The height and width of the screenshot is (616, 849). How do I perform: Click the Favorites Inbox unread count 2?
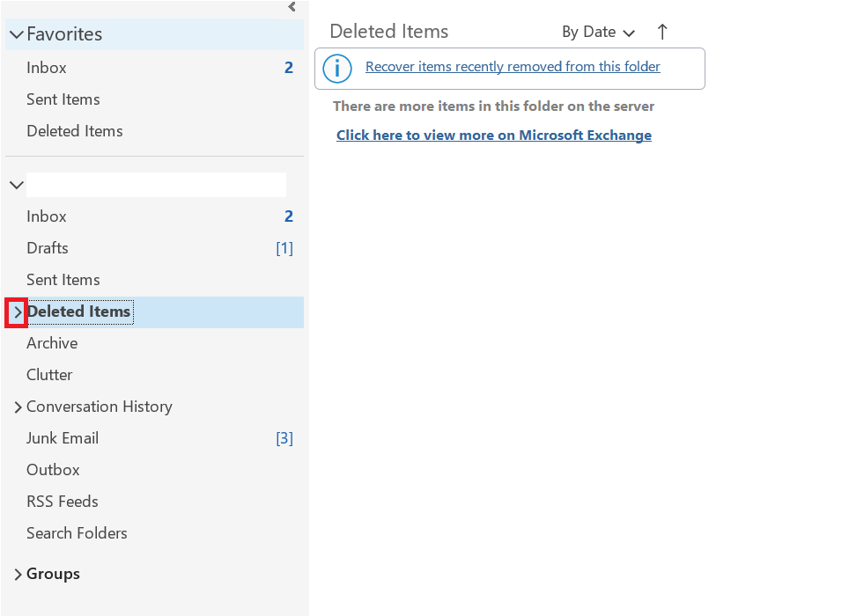[289, 68]
